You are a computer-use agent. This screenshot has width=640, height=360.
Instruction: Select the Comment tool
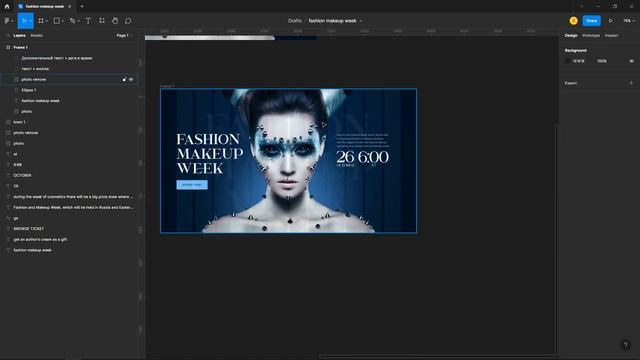128,21
